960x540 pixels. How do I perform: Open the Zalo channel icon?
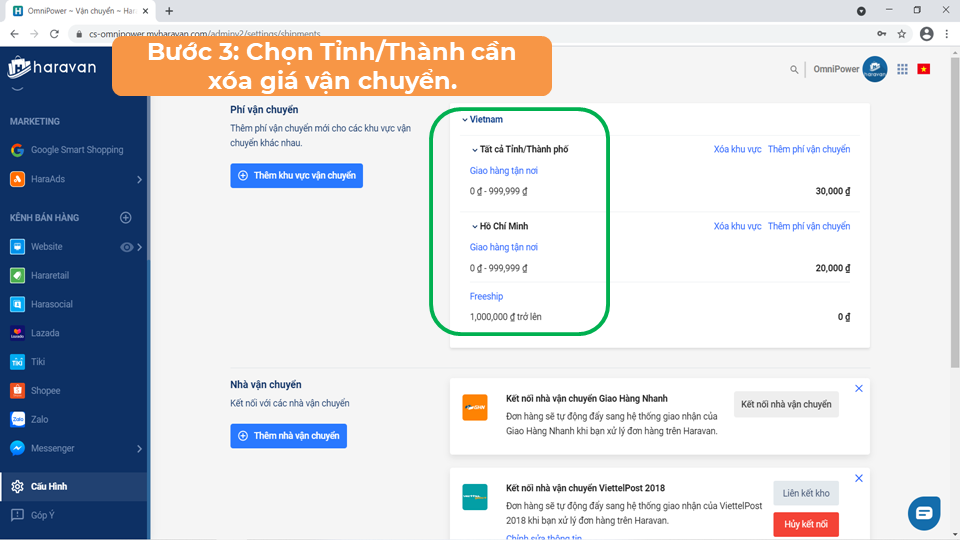pyautogui.click(x=17, y=419)
